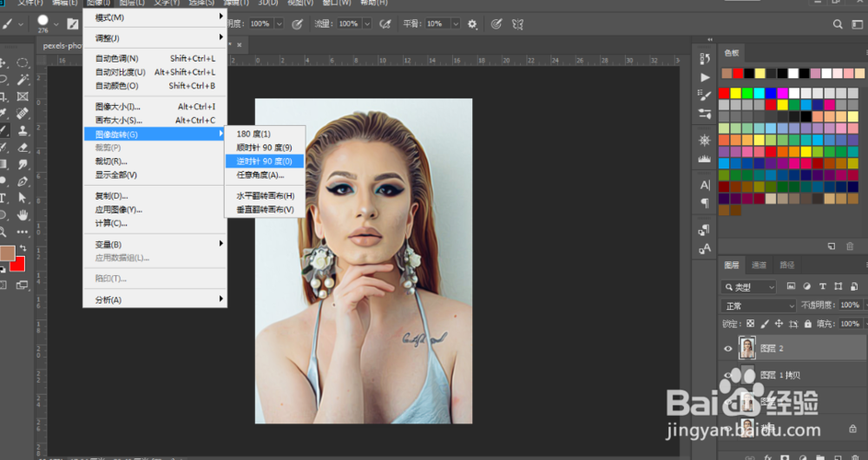The image size is (868, 460).
Task: Select the Pen tool
Action: click(23, 181)
